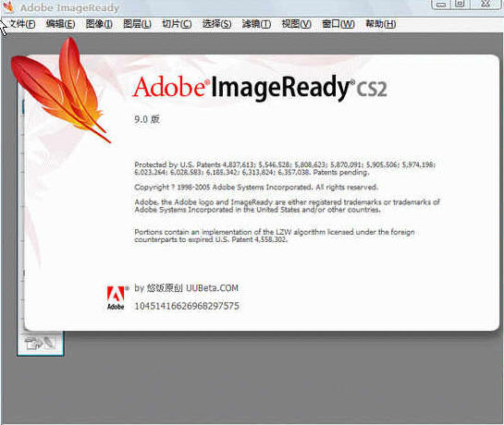Open the 帮助(H) menu
Image resolution: width=504 pixels, height=425 pixels.
(x=381, y=24)
